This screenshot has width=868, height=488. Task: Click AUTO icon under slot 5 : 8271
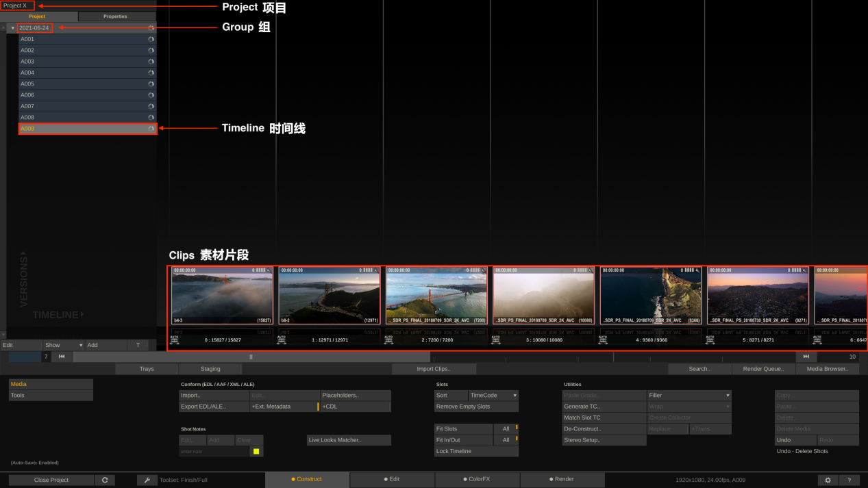click(710, 339)
